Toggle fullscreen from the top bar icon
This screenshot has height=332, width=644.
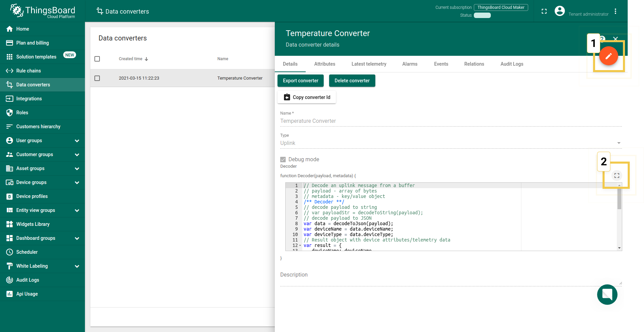click(544, 11)
